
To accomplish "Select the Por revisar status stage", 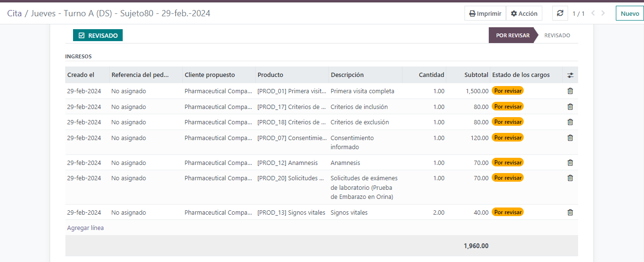I will coord(512,35).
